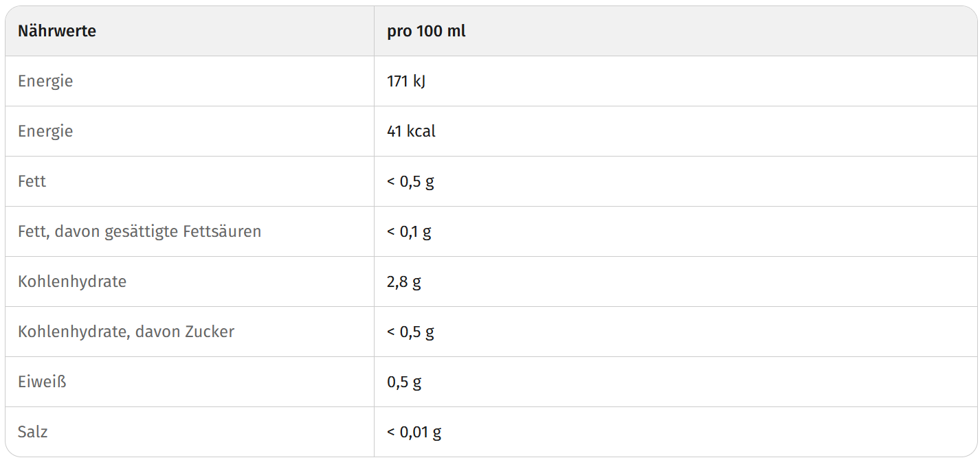Screen dimensions: 980x460
Task: Select the 41 kcal energy value
Action: (411, 131)
